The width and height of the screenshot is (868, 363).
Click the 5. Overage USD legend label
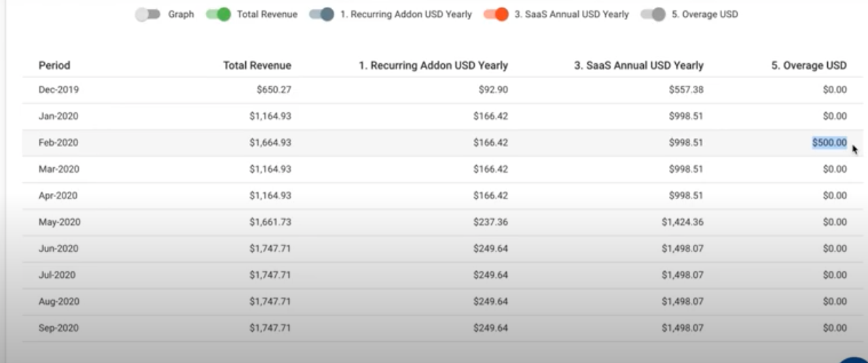704,14
